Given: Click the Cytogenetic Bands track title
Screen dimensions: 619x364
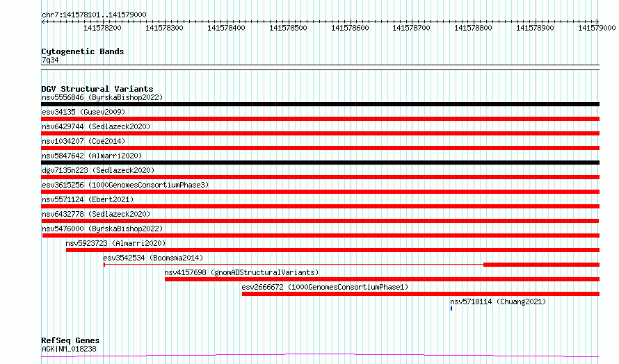Looking at the screenshot, I should 83,51.
